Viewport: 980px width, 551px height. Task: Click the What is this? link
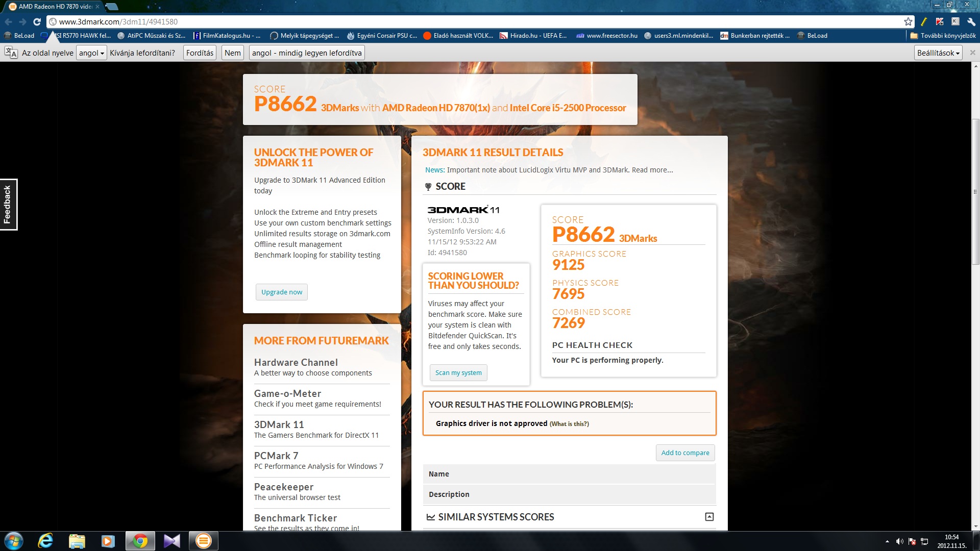point(569,424)
